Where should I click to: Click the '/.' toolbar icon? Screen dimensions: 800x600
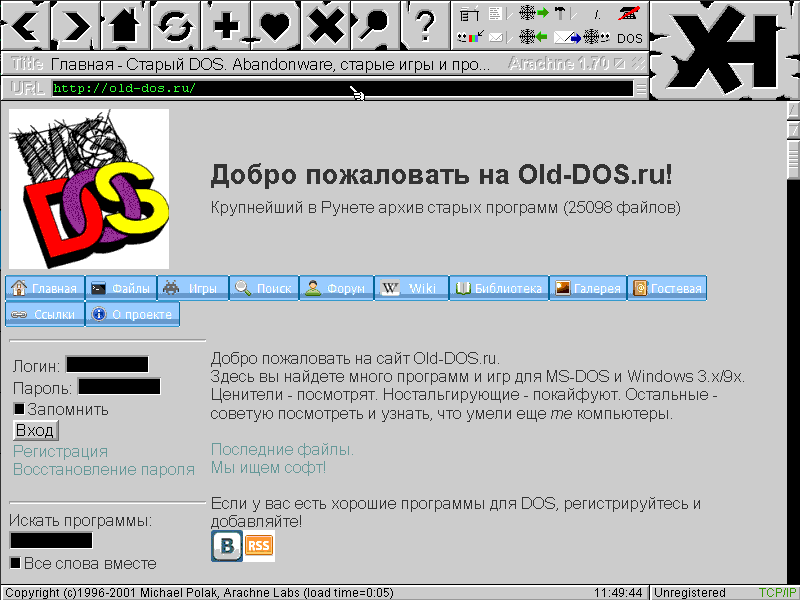(597, 15)
